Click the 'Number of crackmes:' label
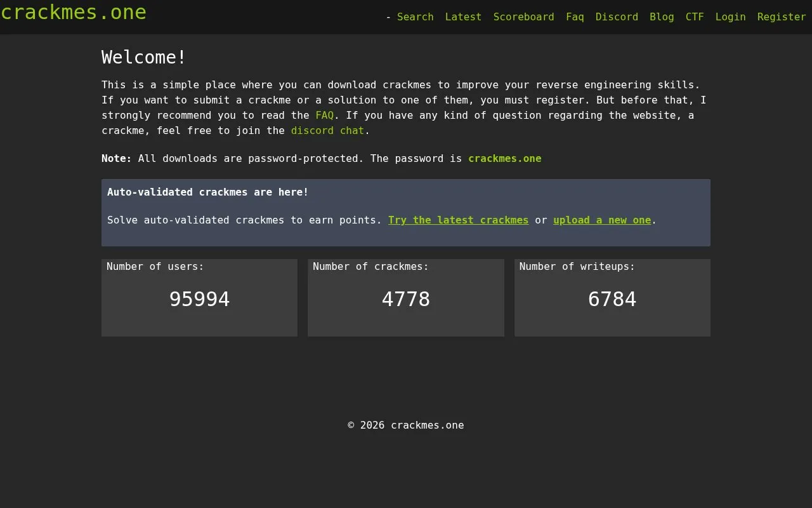 (x=370, y=266)
